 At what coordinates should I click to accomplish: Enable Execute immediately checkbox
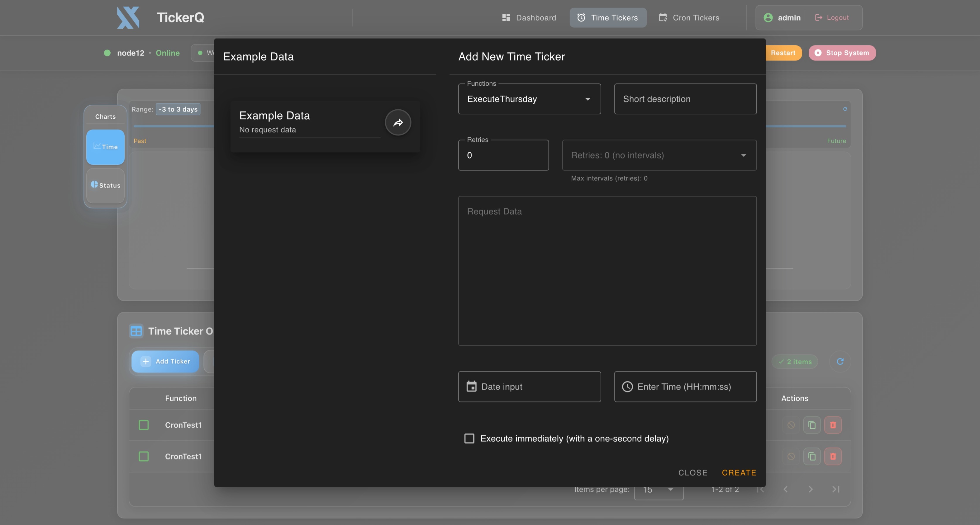point(469,438)
